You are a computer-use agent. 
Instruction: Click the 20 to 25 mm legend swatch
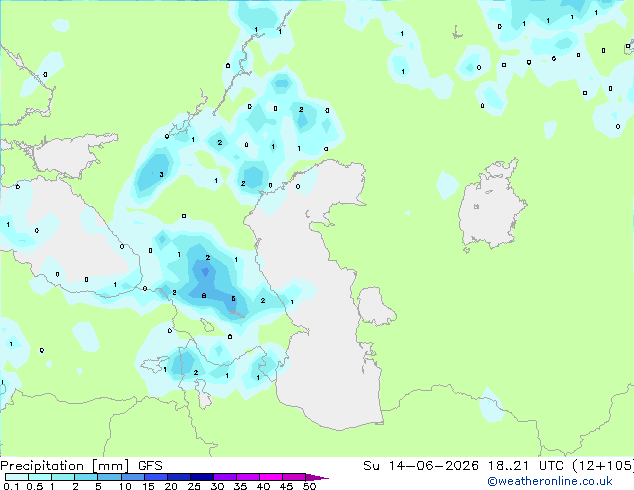pos(179,477)
